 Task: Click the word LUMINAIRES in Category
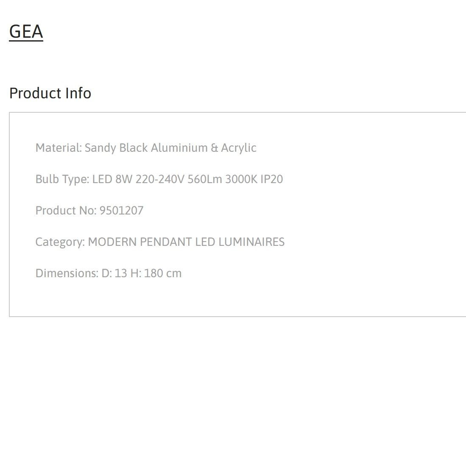(251, 242)
